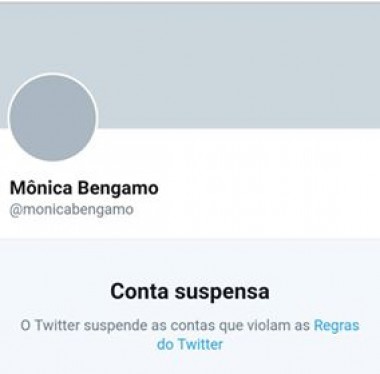This screenshot has width=380, height=374.
Task: Click 'O Twitter' at the sentence start
Action: click(50, 325)
